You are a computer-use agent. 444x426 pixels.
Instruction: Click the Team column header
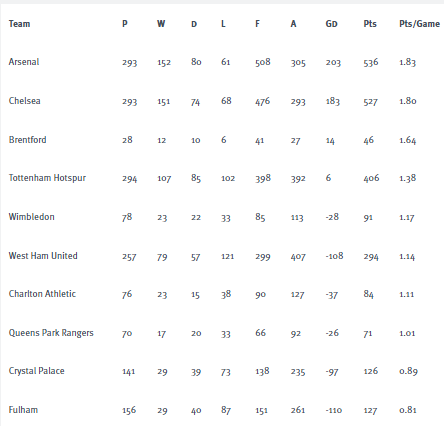coord(19,24)
